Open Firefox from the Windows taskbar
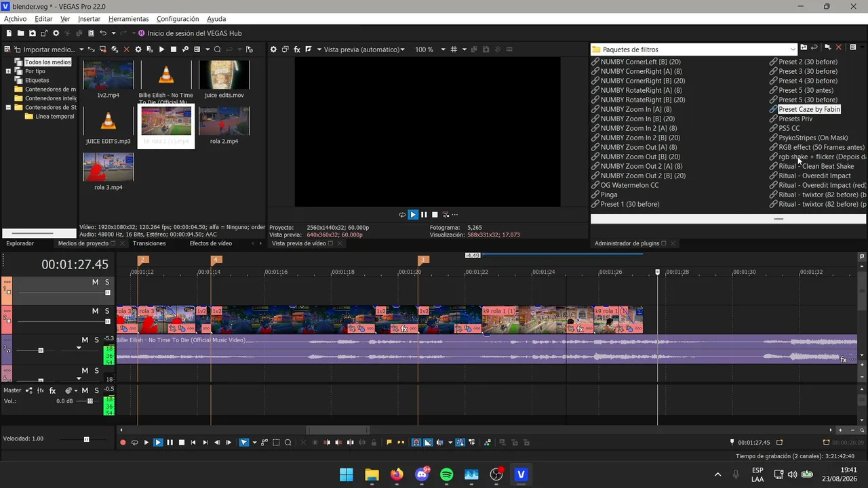This screenshot has height=488, width=868. coord(397,474)
